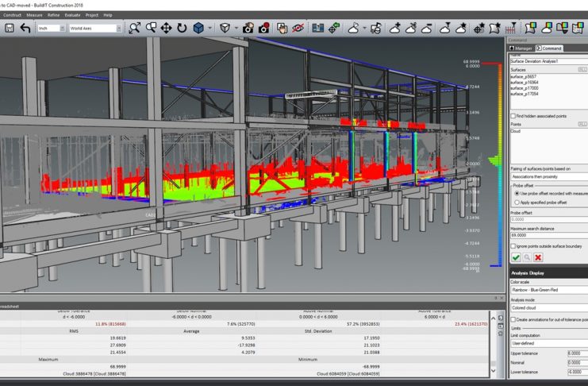Select the Rotate view tool
Image resolution: width=588 pixels, height=386 pixels.
coord(183,28)
